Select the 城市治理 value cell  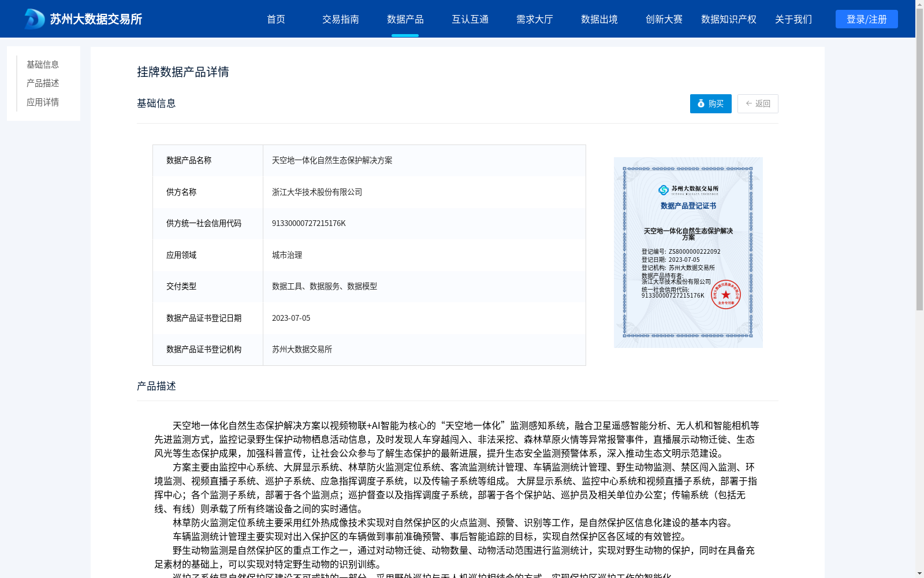(x=424, y=255)
